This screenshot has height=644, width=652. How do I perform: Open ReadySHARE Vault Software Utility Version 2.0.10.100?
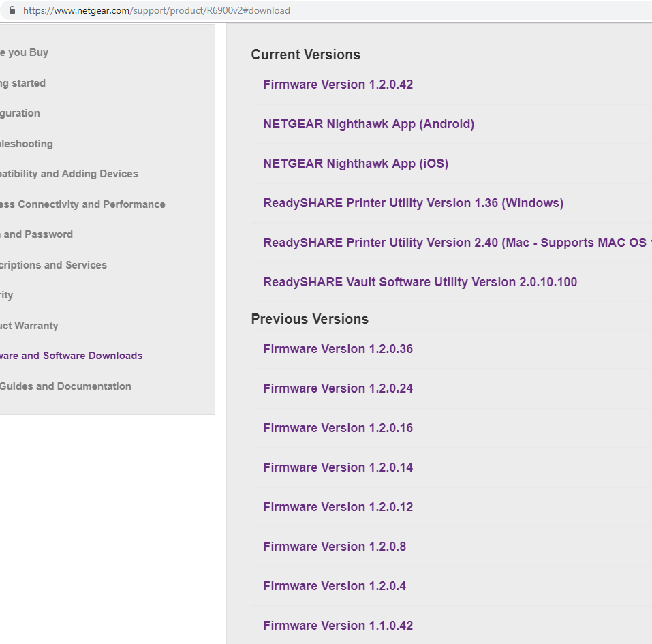420,282
